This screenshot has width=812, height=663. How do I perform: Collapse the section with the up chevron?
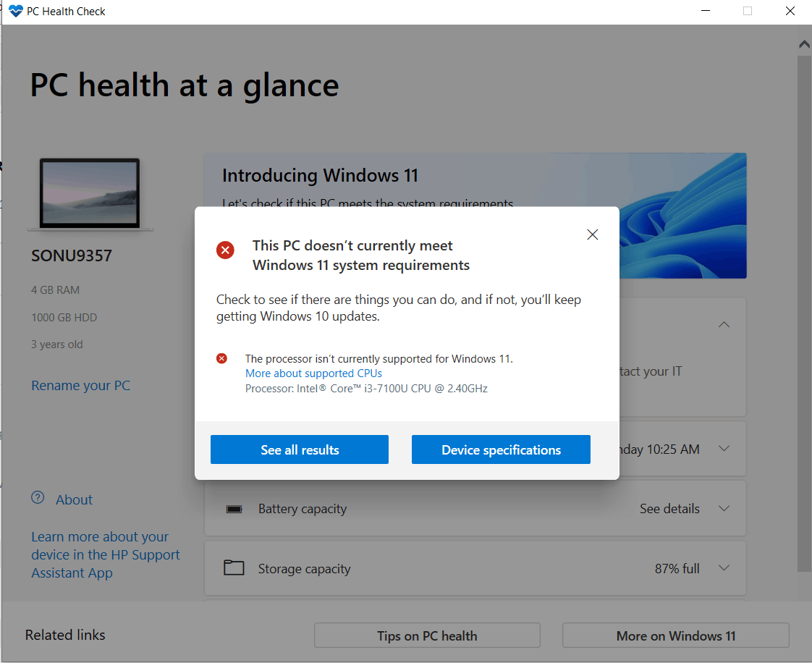[x=724, y=325]
